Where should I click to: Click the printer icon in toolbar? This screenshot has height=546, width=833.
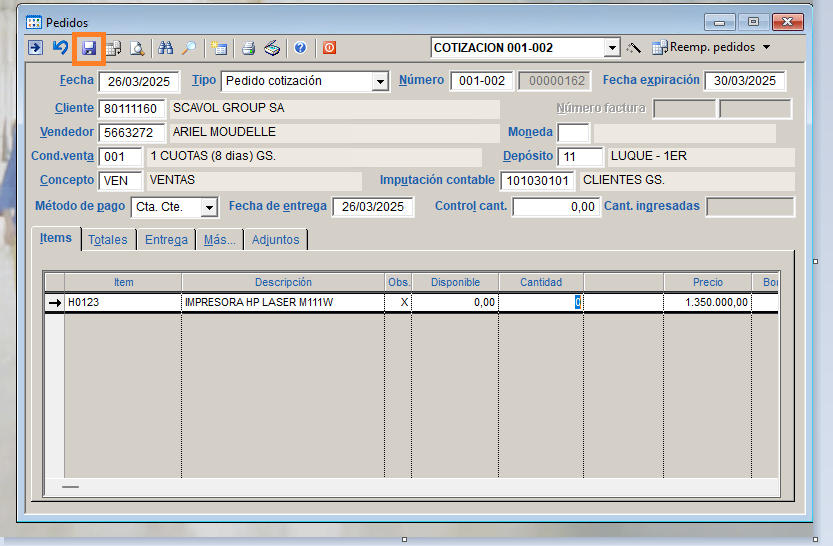tap(248, 48)
